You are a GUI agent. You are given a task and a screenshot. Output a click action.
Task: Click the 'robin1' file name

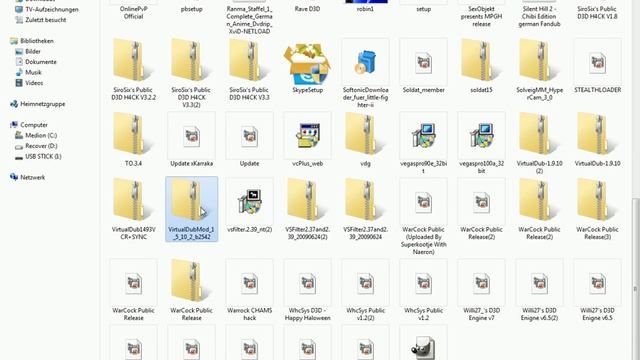click(365, 9)
